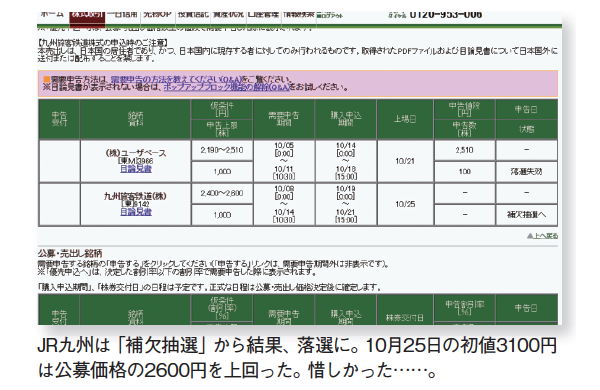Viewport: 600px width, 390px height.
Task: Click the 落選失効 status cell
Action: 526,172
